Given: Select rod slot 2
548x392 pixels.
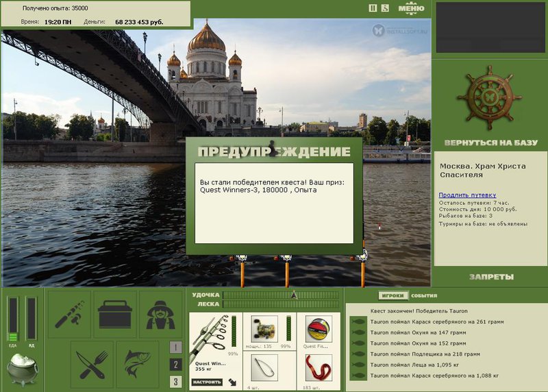Looking at the screenshot, I should (x=175, y=365).
